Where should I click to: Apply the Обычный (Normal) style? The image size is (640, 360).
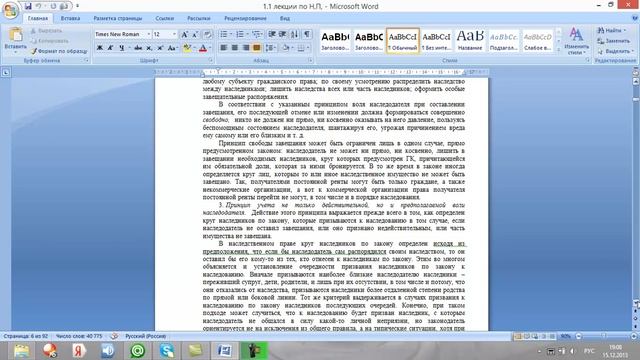(402, 40)
